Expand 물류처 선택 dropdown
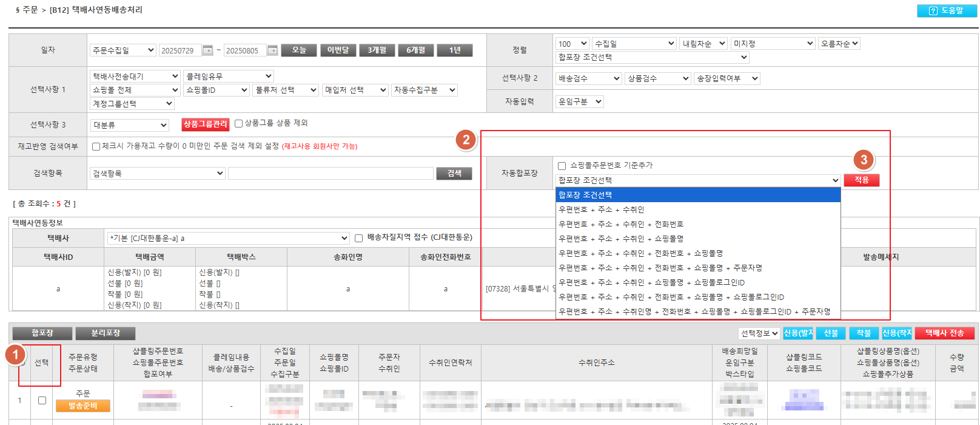 click(x=286, y=90)
